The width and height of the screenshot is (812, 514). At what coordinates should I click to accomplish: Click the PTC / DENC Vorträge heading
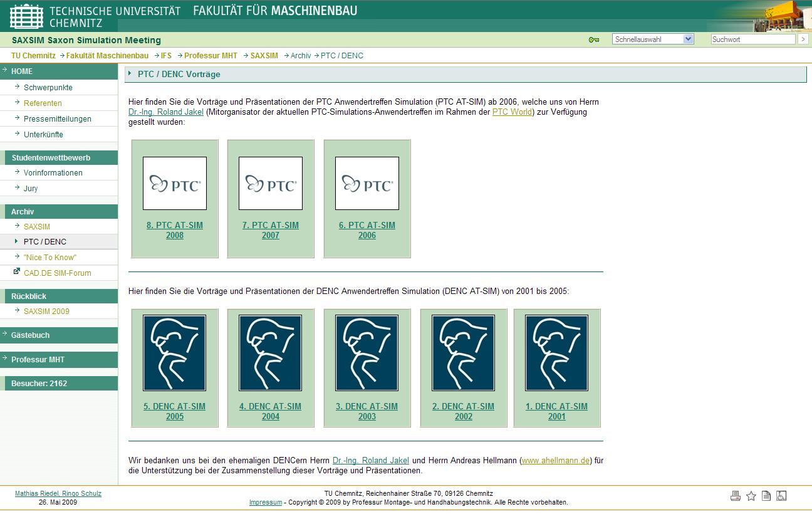pyautogui.click(x=179, y=75)
